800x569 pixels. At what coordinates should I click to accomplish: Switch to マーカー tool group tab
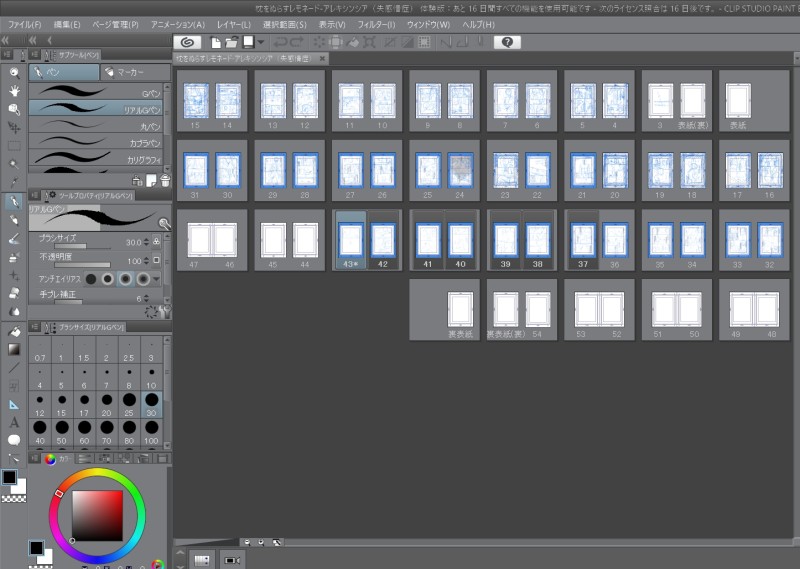click(135, 72)
